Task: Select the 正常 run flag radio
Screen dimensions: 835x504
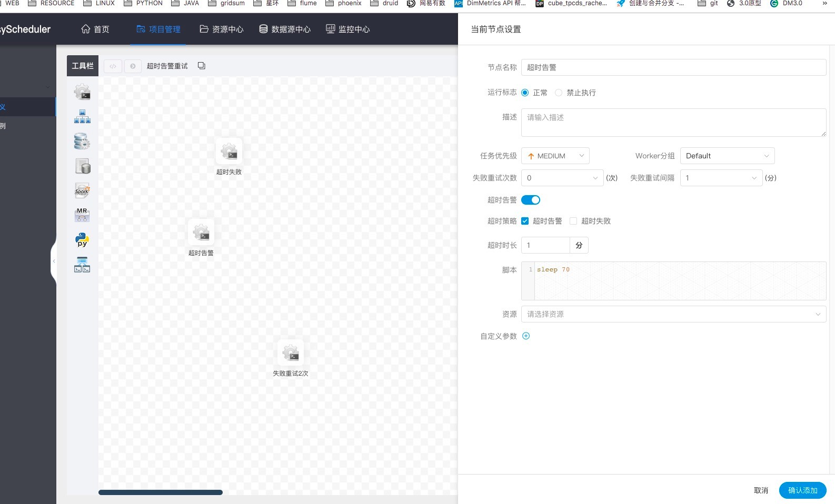Action: point(525,93)
